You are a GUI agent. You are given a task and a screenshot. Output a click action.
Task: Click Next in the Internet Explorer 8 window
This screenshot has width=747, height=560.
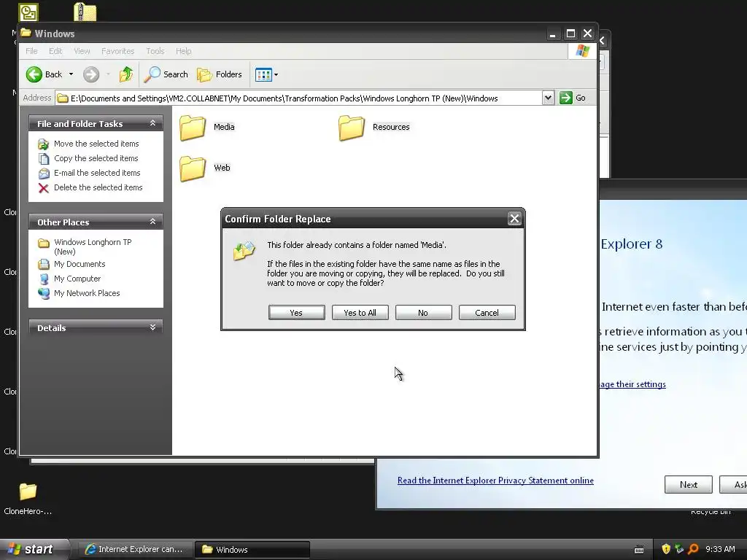(689, 485)
